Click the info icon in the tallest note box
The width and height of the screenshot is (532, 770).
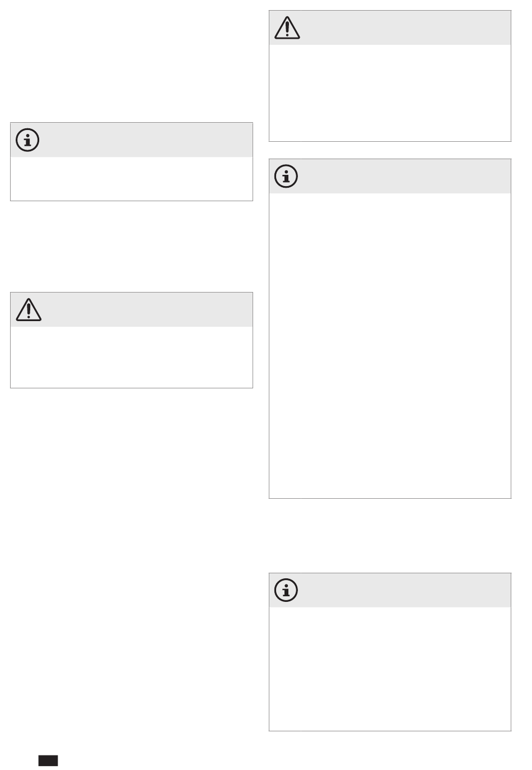click(287, 177)
